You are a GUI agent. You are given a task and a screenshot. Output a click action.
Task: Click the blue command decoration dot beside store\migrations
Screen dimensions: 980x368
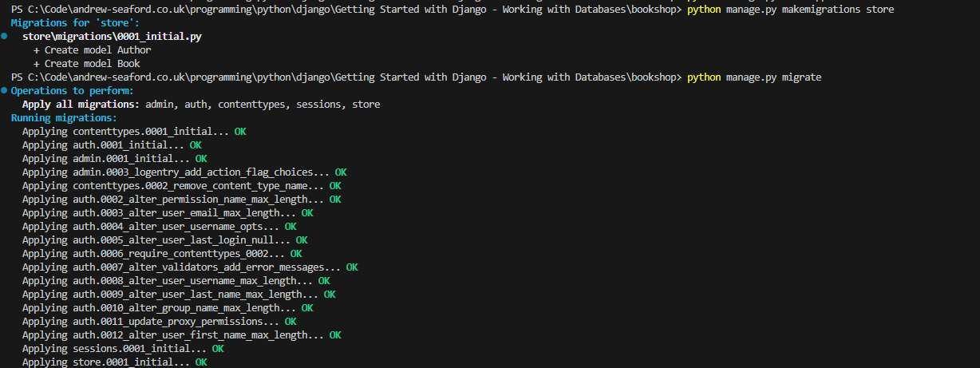click(5, 37)
